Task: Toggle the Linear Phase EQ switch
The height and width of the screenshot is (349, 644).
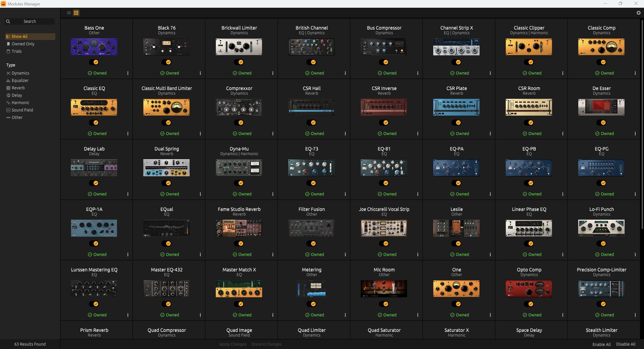Action: 529,244
